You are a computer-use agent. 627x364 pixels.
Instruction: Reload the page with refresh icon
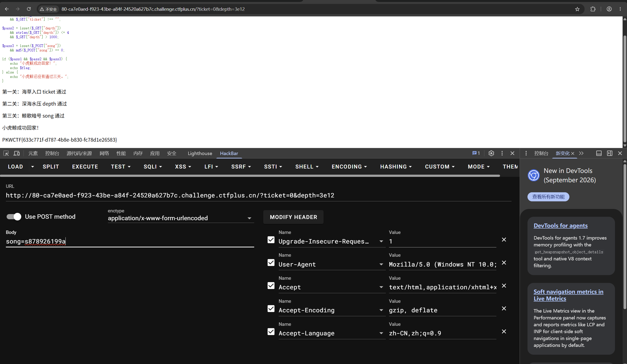point(29,9)
